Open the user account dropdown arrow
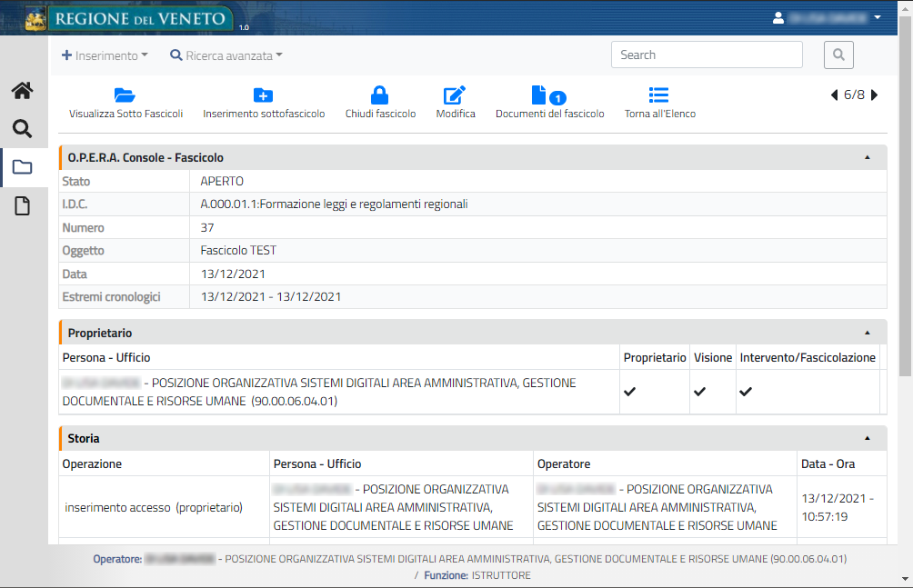Screen dimensions: 913x588 click(x=877, y=18)
